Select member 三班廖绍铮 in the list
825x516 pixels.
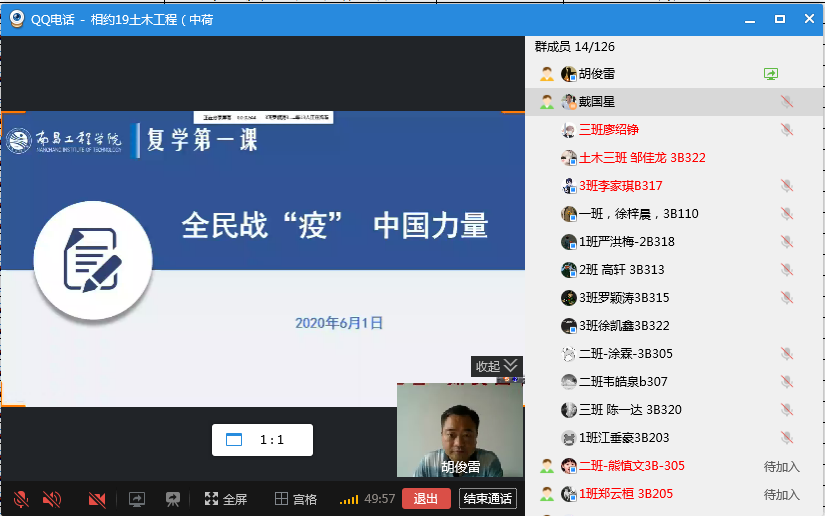608,129
